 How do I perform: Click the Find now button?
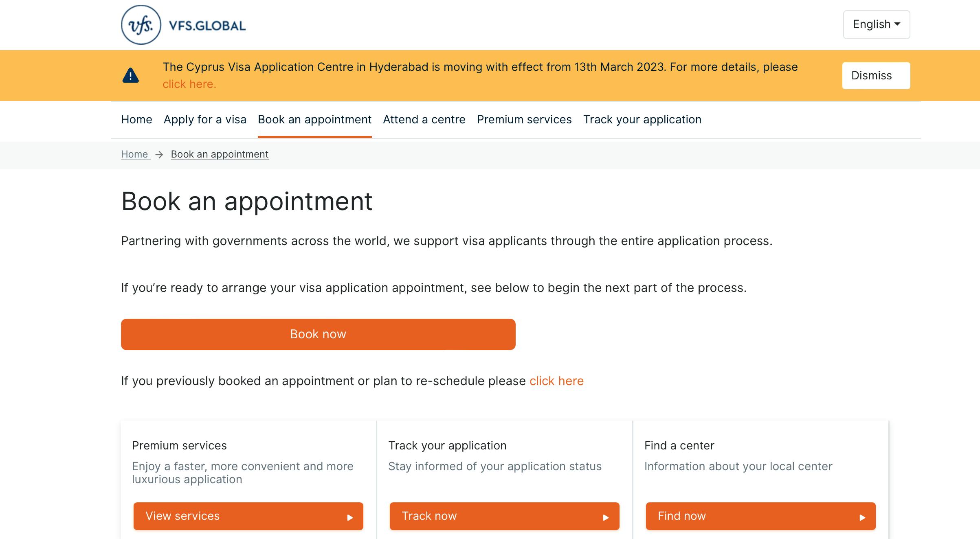click(x=760, y=516)
